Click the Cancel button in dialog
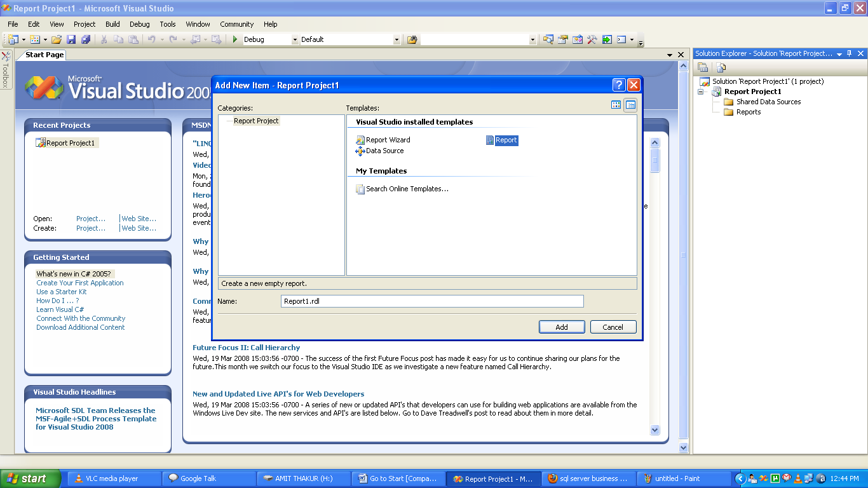868x488 pixels. pyautogui.click(x=613, y=327)
